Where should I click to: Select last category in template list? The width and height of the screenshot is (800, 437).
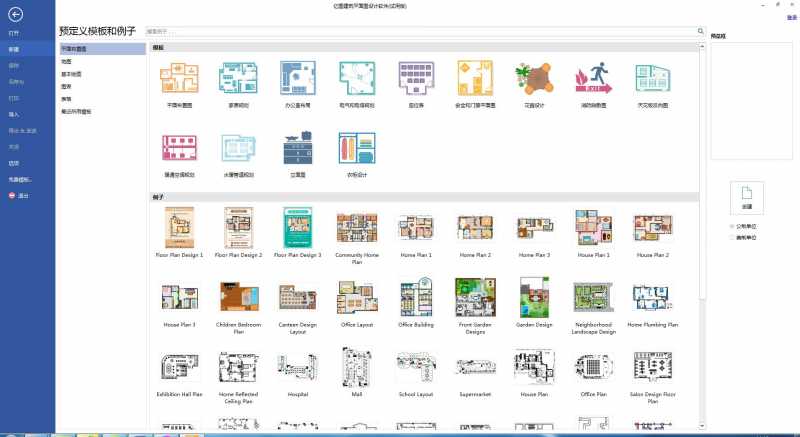[x=77, y=112]
